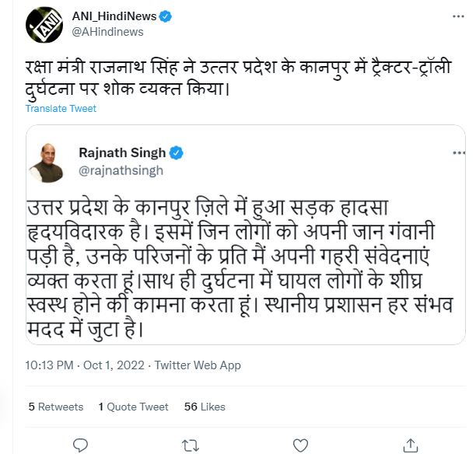Open the tweet timestamp 10:13 PM
The width and height of the screenshot is (476, 454).
point(49,365)
